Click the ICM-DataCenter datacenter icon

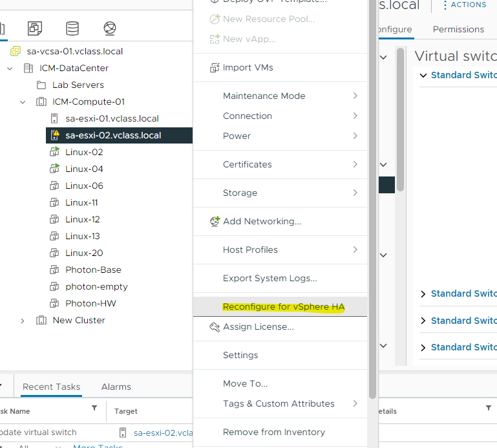pos(28,68)
